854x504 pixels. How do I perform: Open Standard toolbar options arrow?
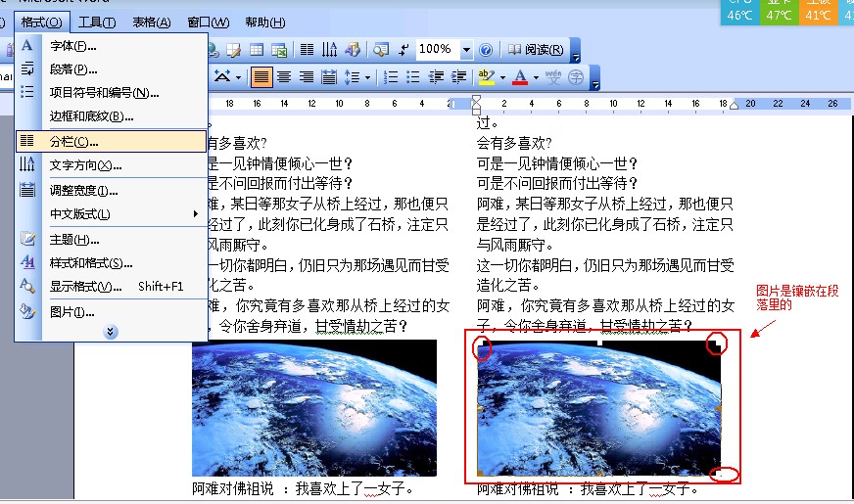pyautogui.click(x=576, y=51)
